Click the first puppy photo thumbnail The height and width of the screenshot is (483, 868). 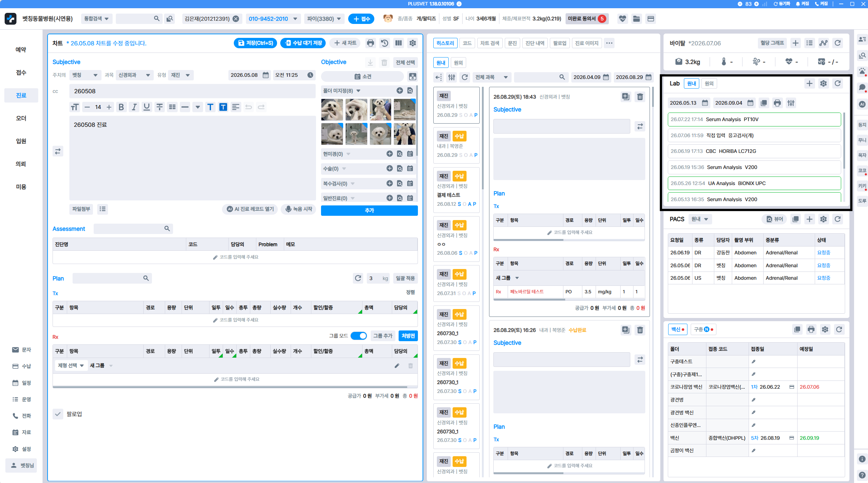click(x=332, y=110)
